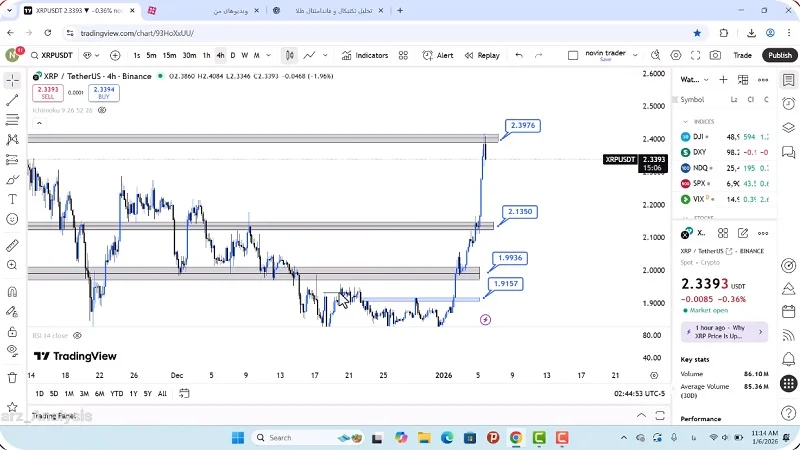Open the Indicators dialog

click(x=364, y=56)
